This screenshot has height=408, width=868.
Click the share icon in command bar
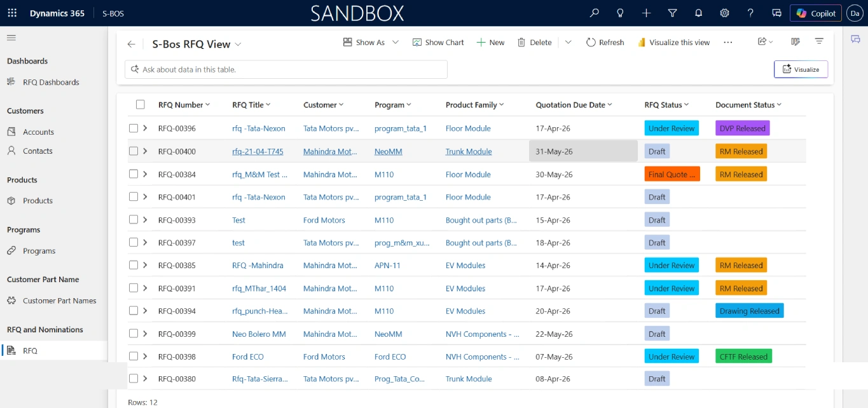[x=765, y=42]
